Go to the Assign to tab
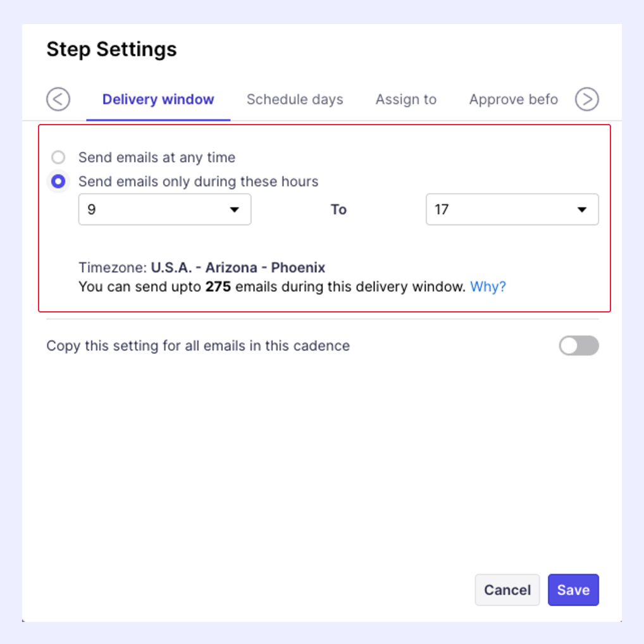Image resolution: width=644 pixels, height=644 pixels. pos(406,99)
